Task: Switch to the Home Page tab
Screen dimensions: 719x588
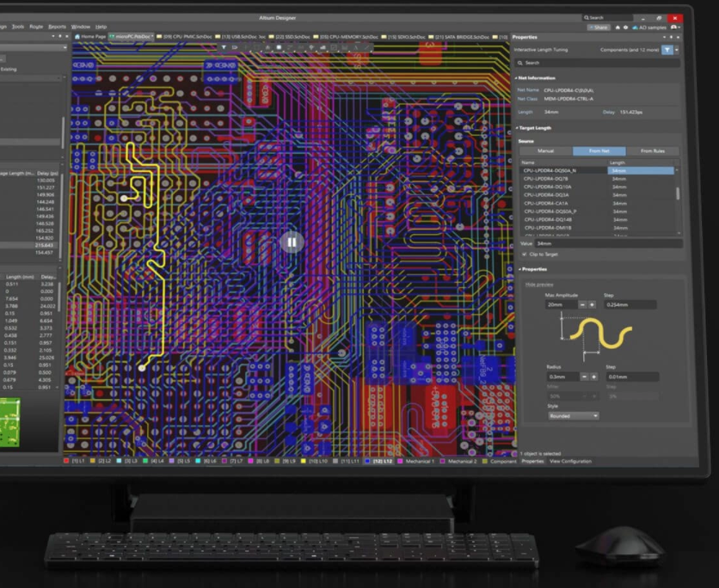Action: point(90,37)
